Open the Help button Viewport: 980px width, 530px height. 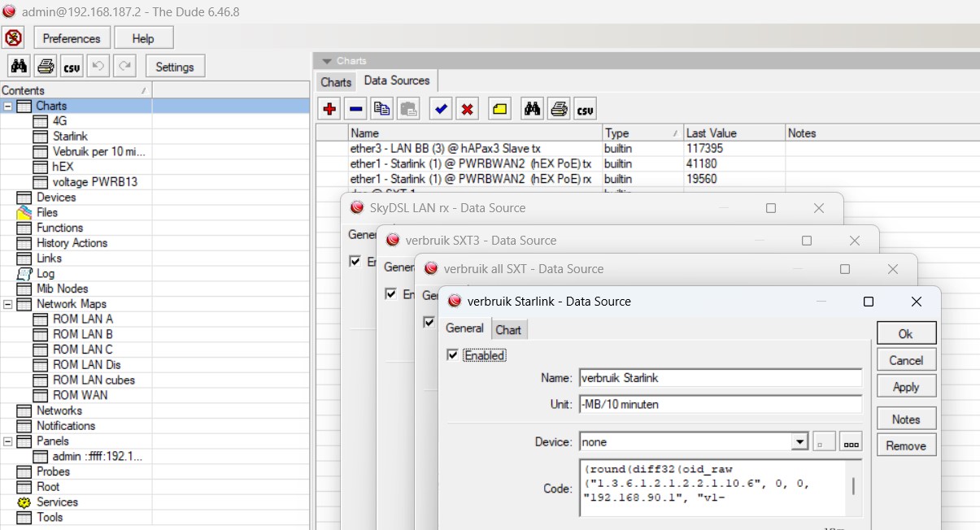(x=143, y=38)
